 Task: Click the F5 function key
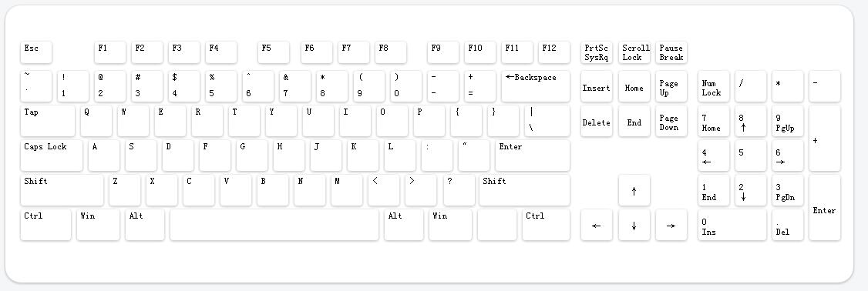[274, 52]
